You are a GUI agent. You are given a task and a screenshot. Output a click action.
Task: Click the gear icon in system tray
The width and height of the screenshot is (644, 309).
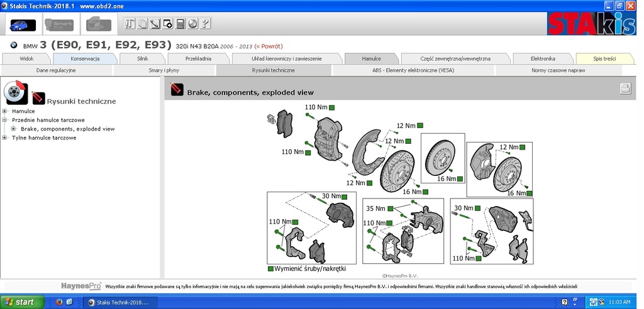click(x=593, y=303)
